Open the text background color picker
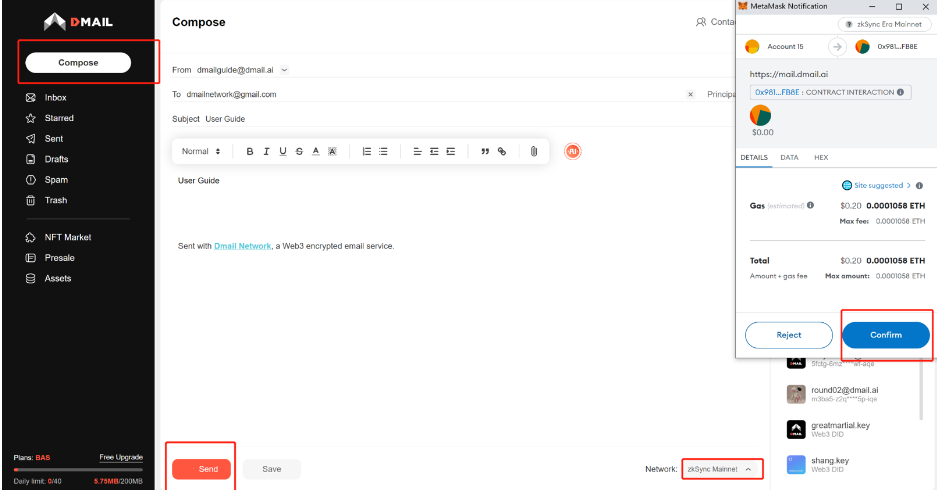 tap(332, 152)
